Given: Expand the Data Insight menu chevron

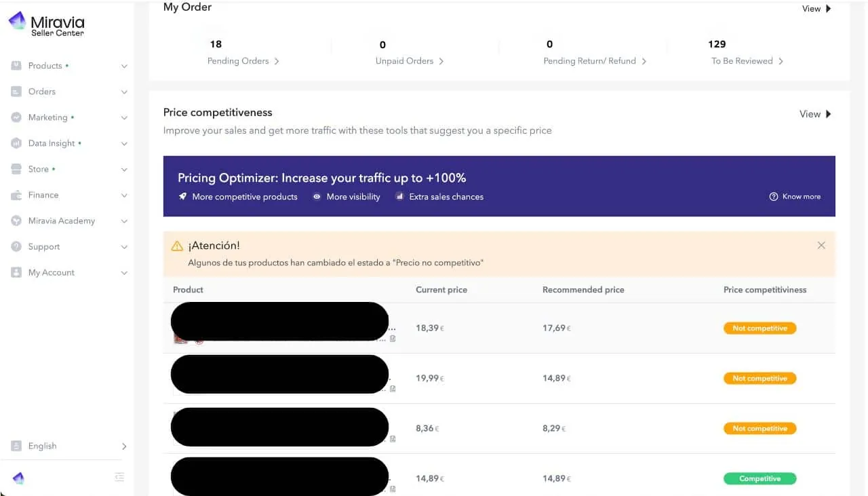Looking at the screenshot, I should pyautogui.click(x=124, y=144).
